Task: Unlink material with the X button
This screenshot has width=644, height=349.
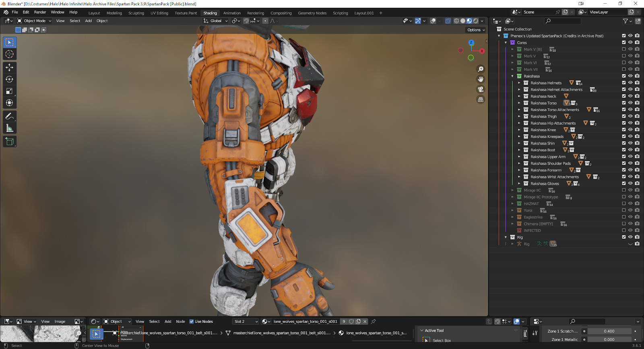Action: tap(365, 321)
